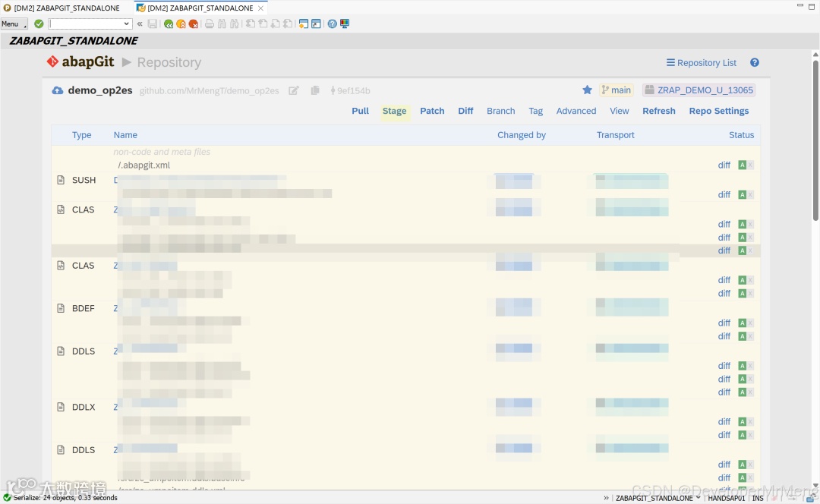The image size is (820, 504).
Task: Toggle the favorite star for demo_op2es
Action: click(587, 90)
